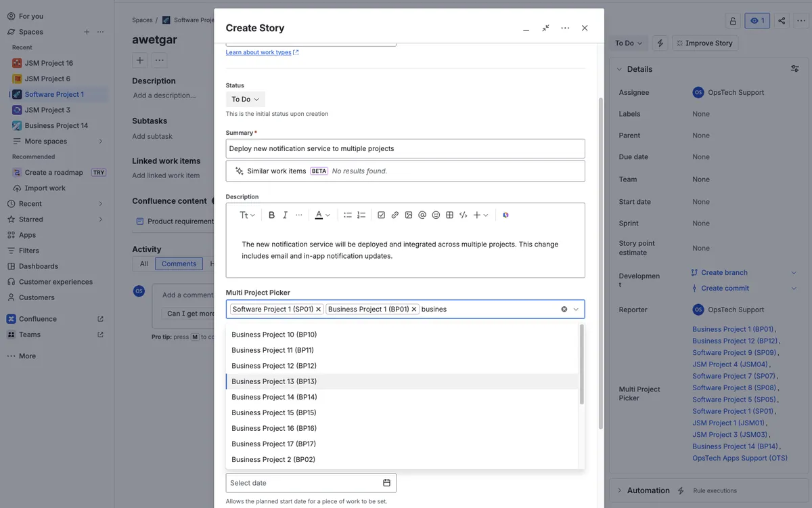This screenshot has width=812, height=508.
Task: Insert a user mention in the description
Action: [422, 215]
